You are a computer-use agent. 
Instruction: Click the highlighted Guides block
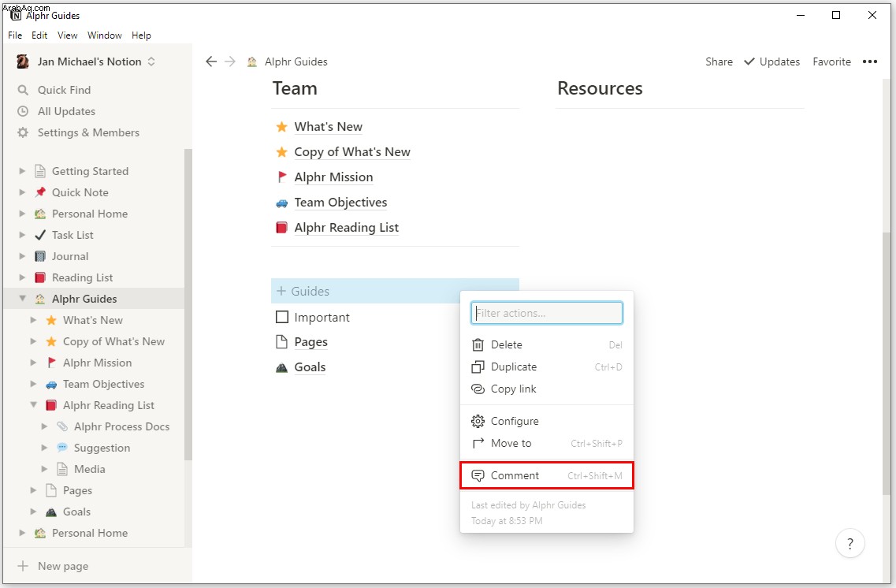click(x=395, y=291)
